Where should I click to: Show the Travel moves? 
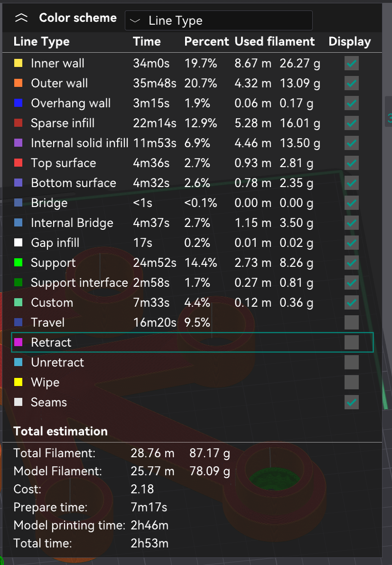pyautogui.click(x=351, y=322)
